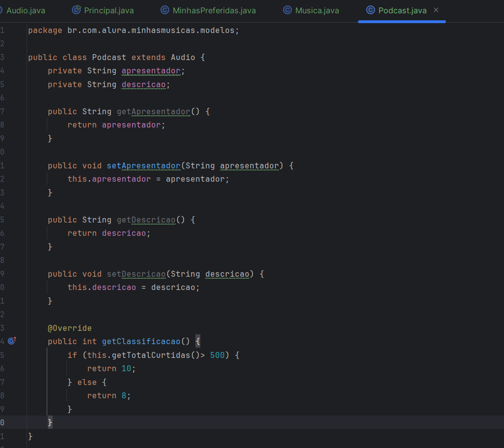Click the 'String apresentador' setter parameter
Screen dimensions: 504x448
(x=232, y=165)
